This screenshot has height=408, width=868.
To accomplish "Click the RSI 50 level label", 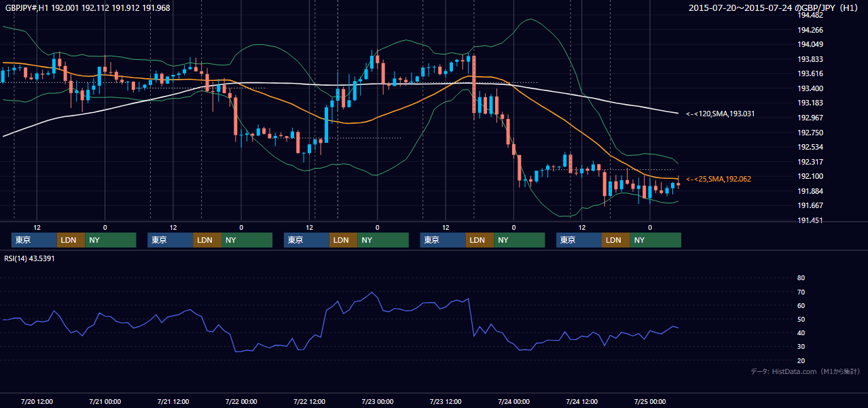I will click(x=801, y=320).
